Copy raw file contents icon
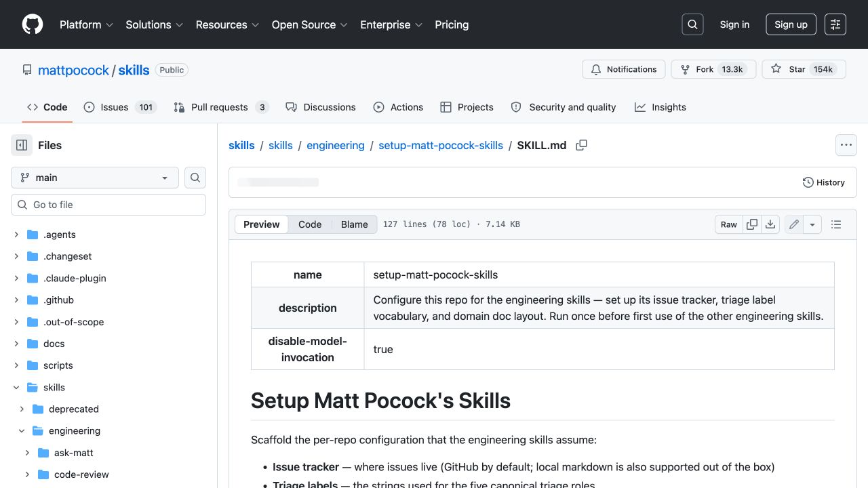868x488 pixels. pyautogui.click(x=752, y=224)
